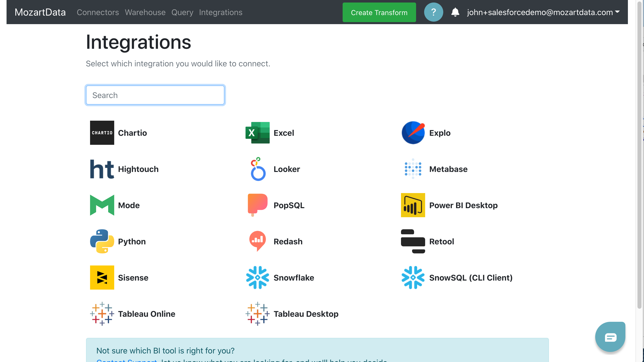644x362 pixels.
Task: Open the black Retool logo
Action: tap(413, 241)
